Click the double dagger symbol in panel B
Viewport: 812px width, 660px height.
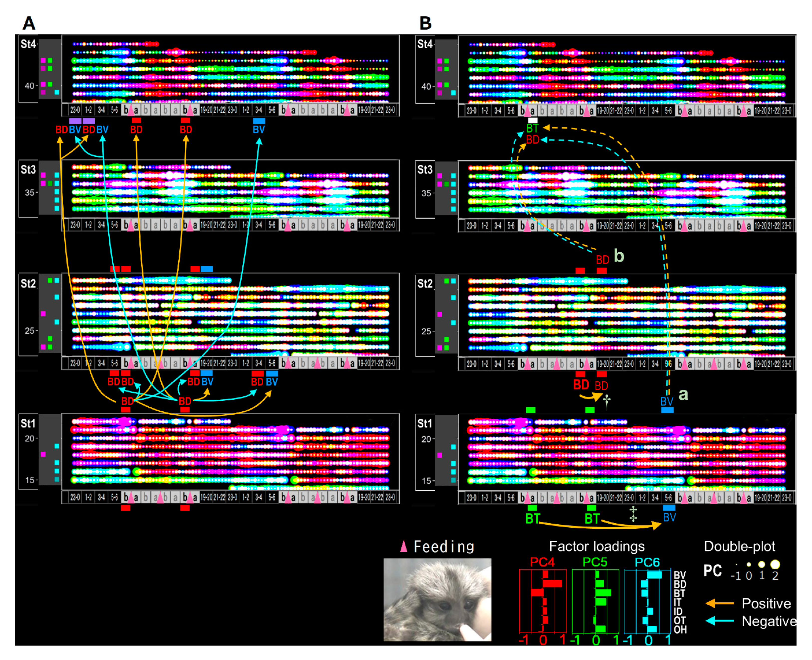click(633, 514)
